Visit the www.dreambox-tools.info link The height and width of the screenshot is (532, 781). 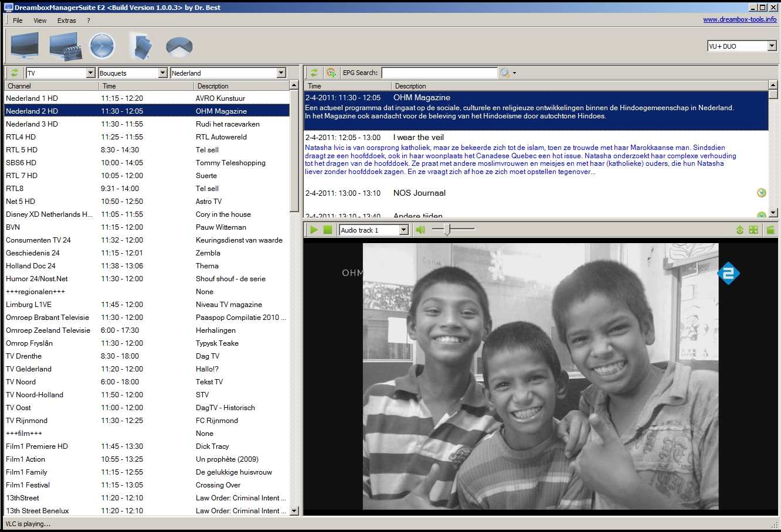pos(740,19)
